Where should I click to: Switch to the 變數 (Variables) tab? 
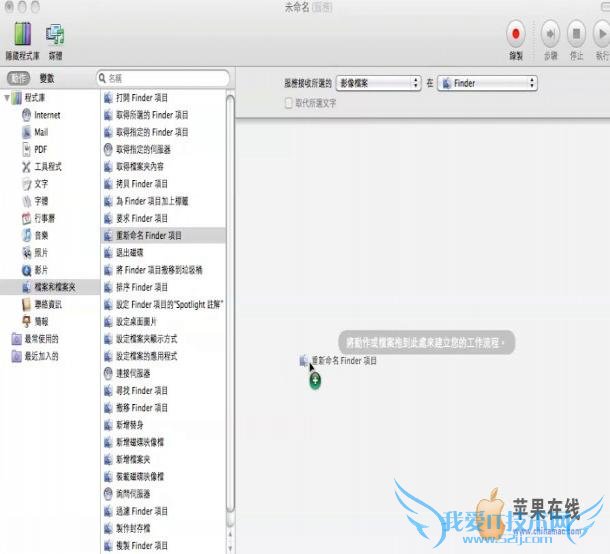(x=47, y=78)
